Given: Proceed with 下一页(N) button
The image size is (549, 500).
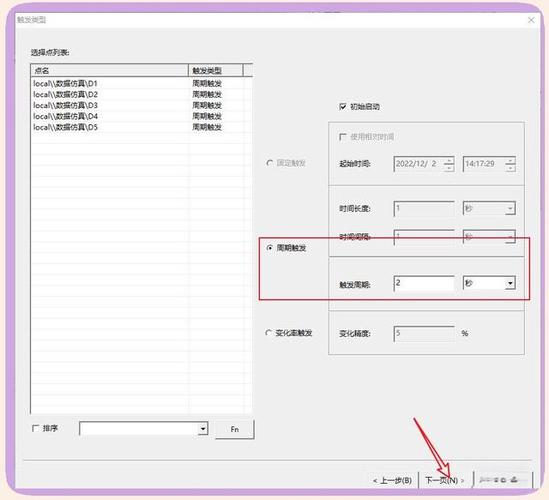Looking at the screenshot, I should (x=445, y=480).
